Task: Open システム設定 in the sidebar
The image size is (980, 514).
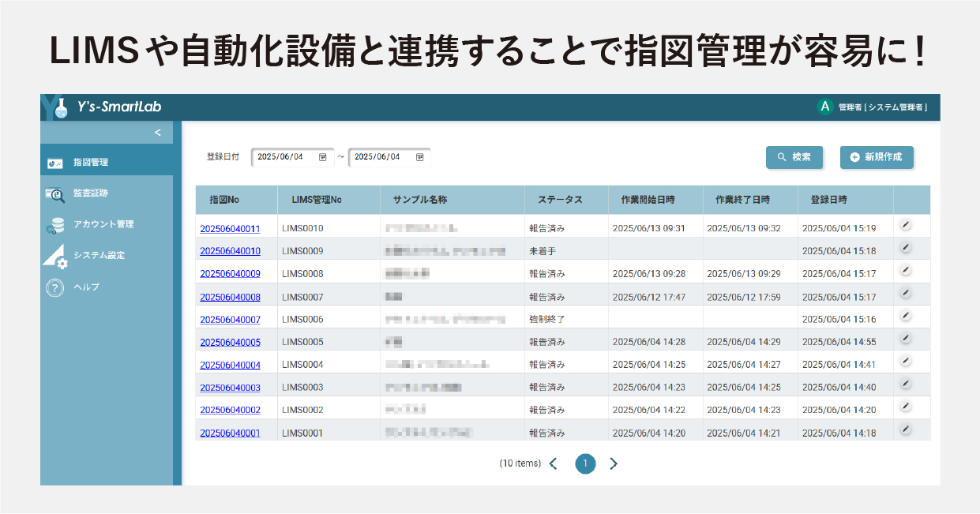Action: (x=107, y=256)
